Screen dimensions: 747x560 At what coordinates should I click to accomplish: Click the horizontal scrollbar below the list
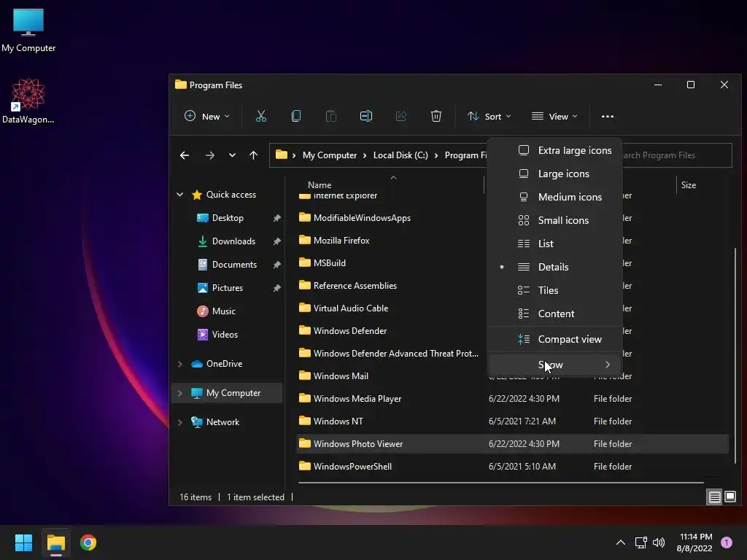click(500, 483)
